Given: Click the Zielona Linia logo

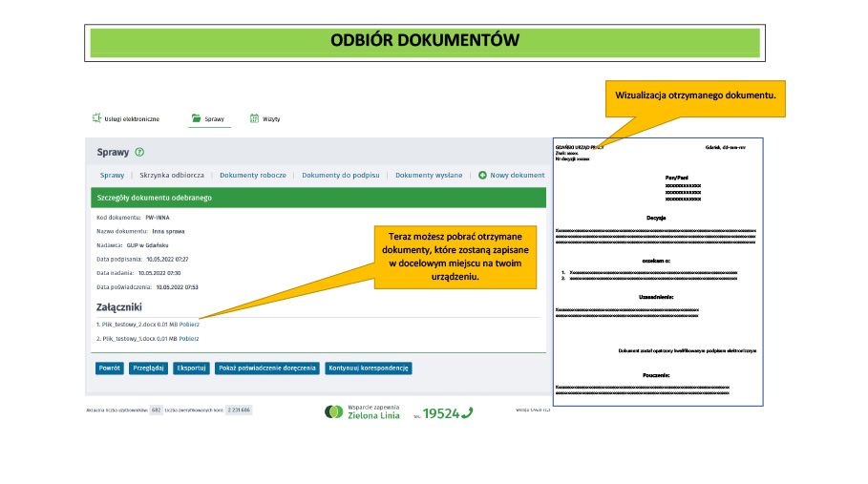Looking at the screenshot, I should point(334,411).
